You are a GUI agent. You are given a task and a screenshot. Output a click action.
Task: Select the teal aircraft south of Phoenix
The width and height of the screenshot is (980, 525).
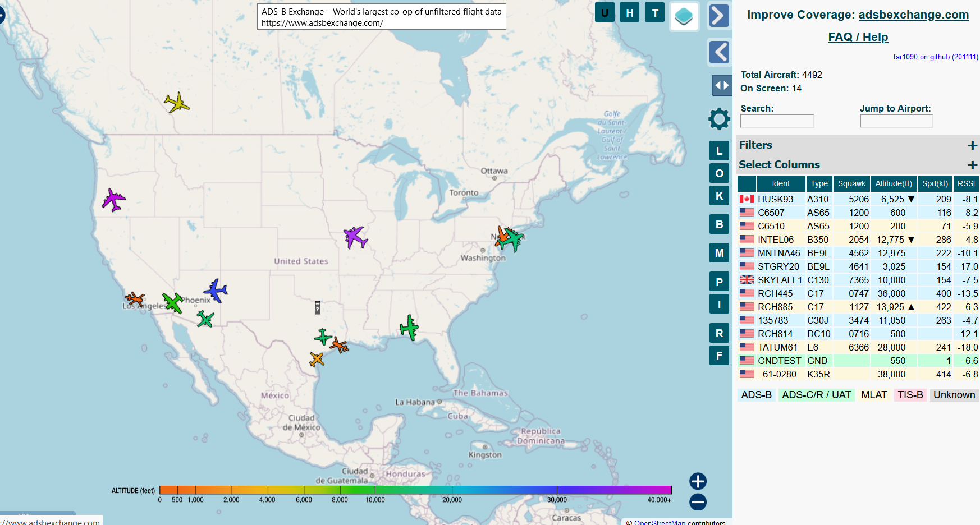point(205,319)
